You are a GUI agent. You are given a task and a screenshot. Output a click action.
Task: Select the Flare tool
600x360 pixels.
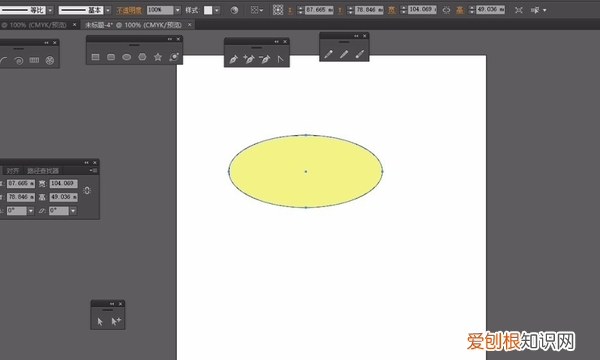[174, 57]
